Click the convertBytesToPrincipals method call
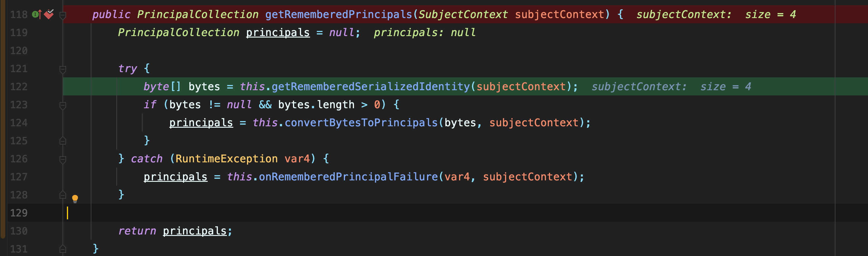The height and width of the screenshot is (256, 868). point(361,122)
